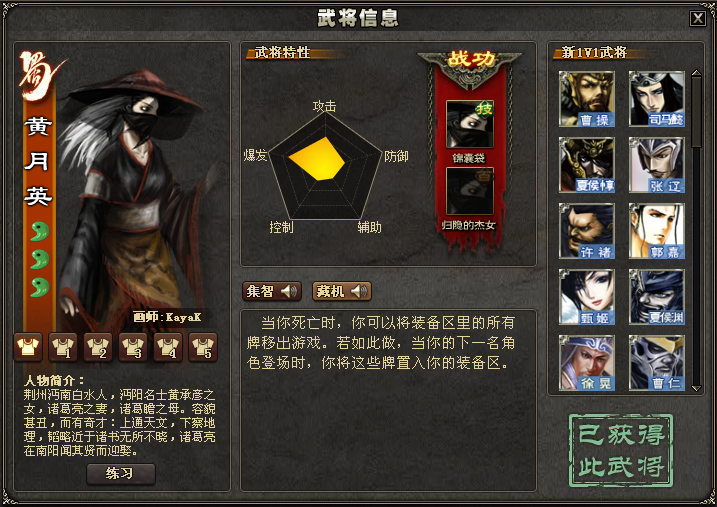This screenshot has width=717, height=507.
Task: Open the 锦囊袋 achievement icon
Action: coord(470,124)
